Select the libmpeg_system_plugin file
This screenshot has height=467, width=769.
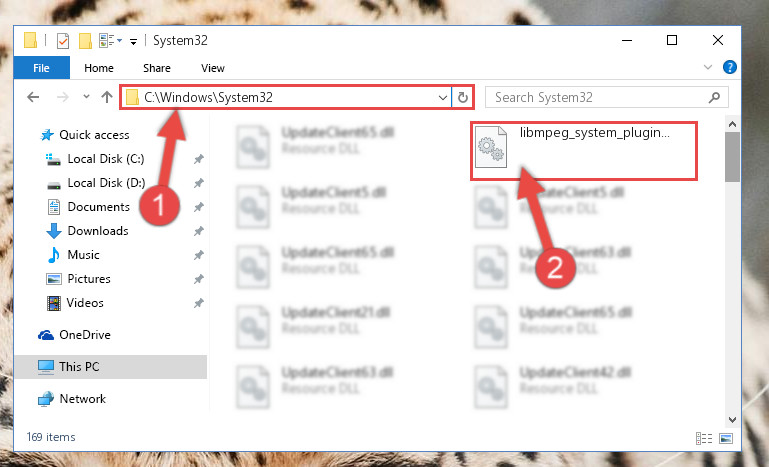point(584,151)
